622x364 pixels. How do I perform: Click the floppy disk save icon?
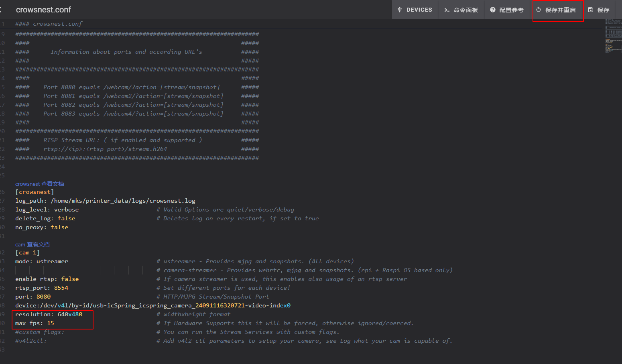[591, 10]
